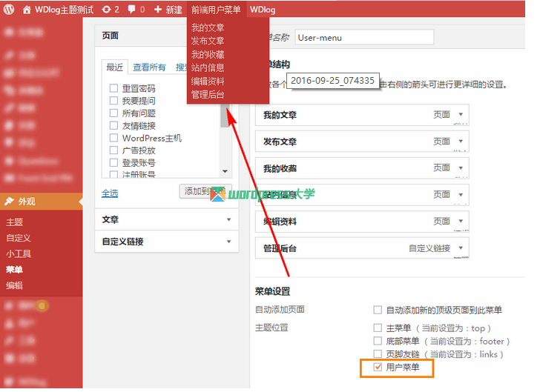Toggle the 用户菜单 checkbox
The image size is (540, 392).
(378, 367)
